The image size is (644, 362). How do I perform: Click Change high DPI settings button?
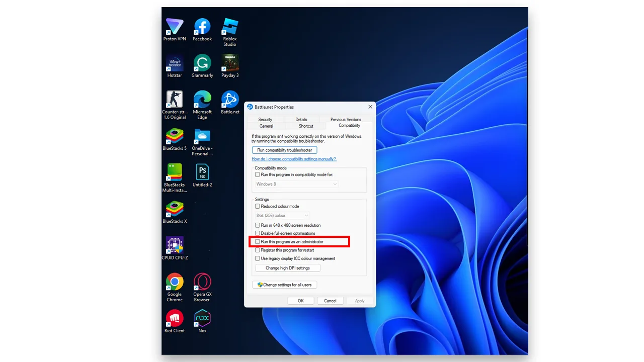288,268
